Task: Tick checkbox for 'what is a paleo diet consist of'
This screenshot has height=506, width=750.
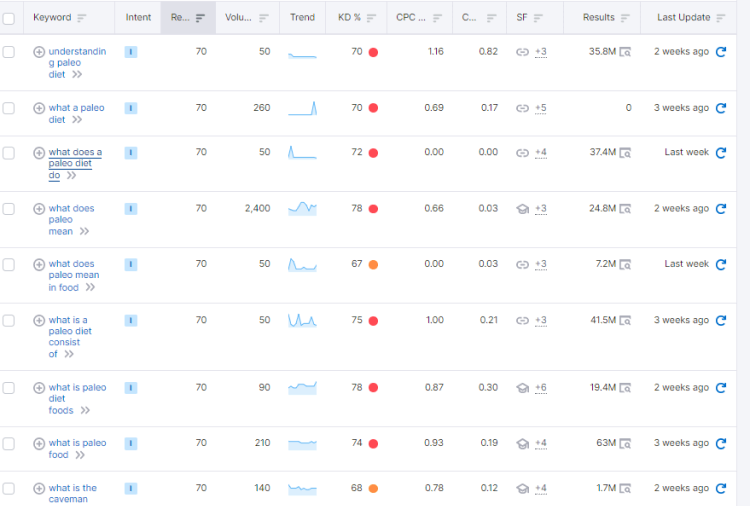Action: pos(9,320)
